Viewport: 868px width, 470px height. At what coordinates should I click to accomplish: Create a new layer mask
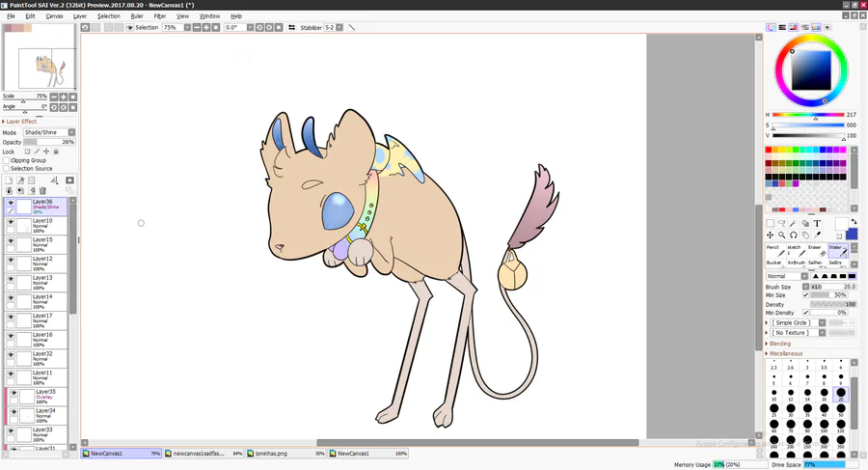(69, 180)
